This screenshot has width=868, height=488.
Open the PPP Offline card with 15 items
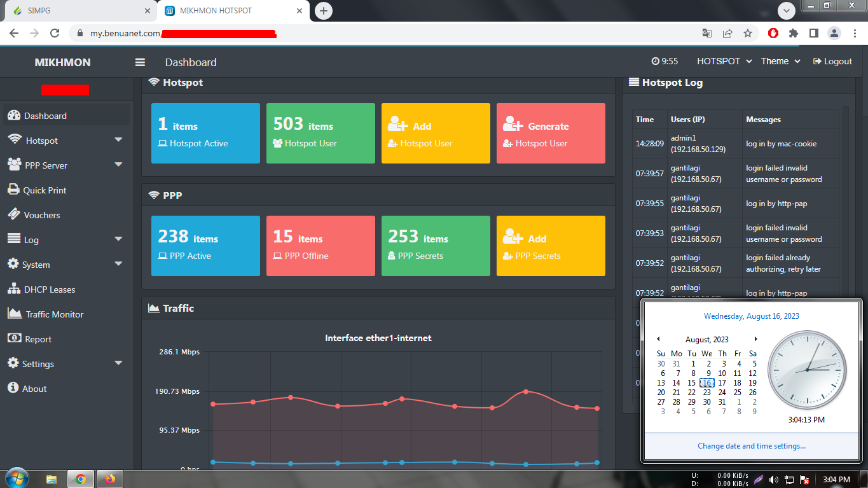[320, 246]
